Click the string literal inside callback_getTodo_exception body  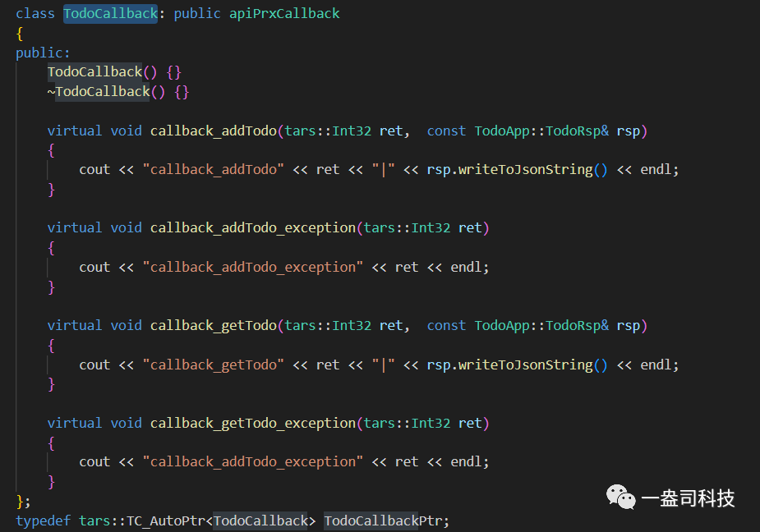(x=252, y=461)
